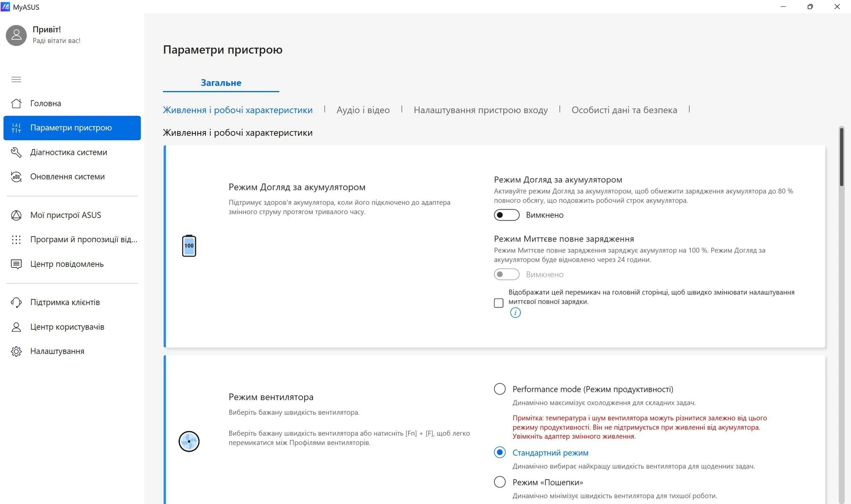Screen dimensions: 851x504
Task: Select Режим «Пошепки» radio button
Action: (500, 482)
